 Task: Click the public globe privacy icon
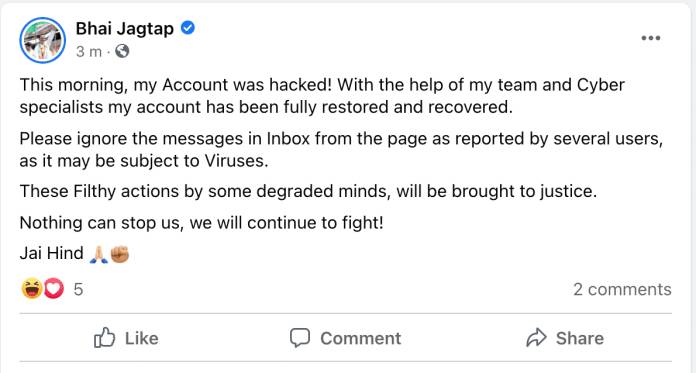point(122,52)
